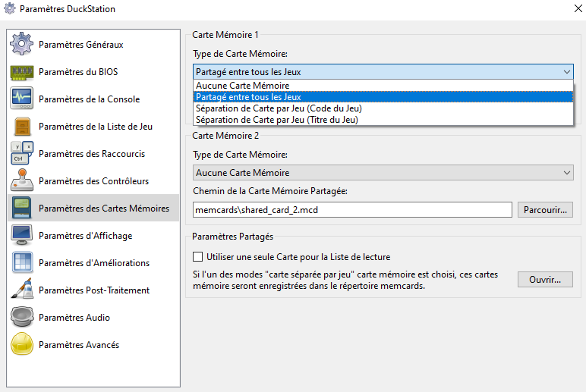The height and width of the screenshot is (392, 586).
Task: Open Post-Traitement settings via the paintbrush icon
Action: coord(21,290)
